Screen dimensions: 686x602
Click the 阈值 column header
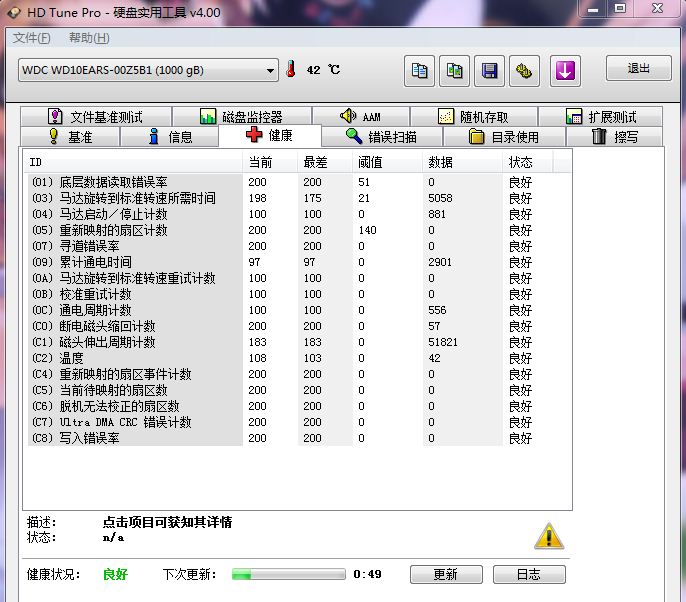point(387,162)
